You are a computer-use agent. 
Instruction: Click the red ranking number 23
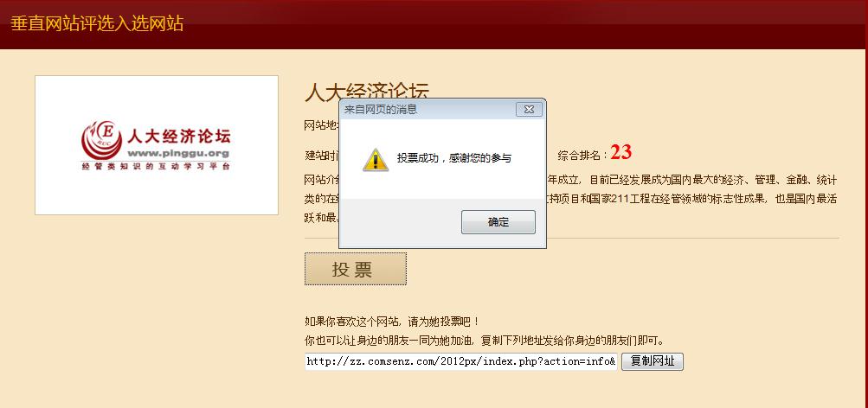(x=621, y=152)
